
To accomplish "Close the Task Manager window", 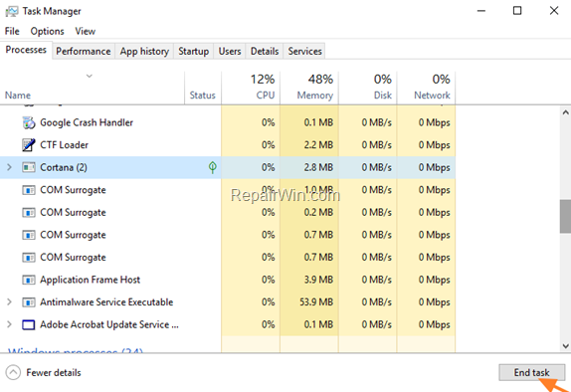I will [x=554, y=11].
